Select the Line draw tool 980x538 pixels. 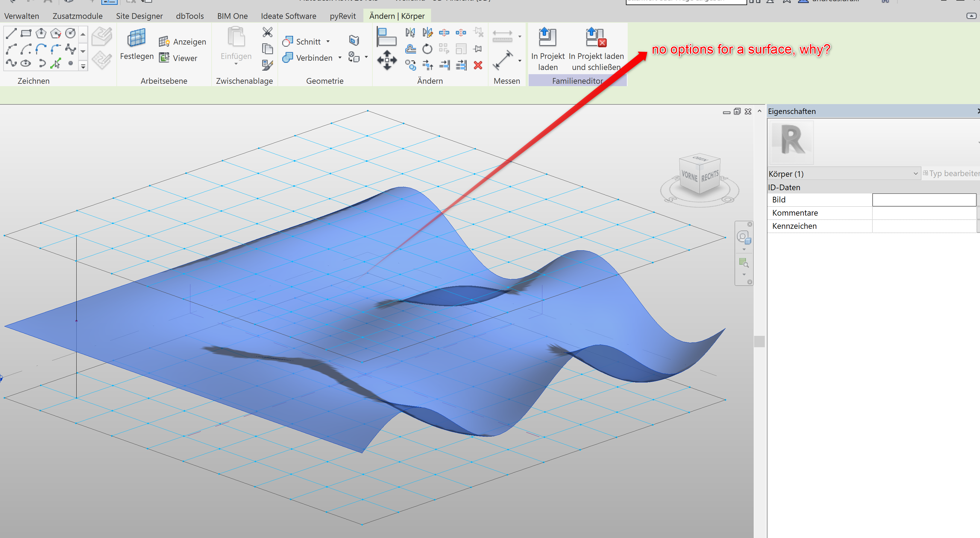tap(11, 33)
